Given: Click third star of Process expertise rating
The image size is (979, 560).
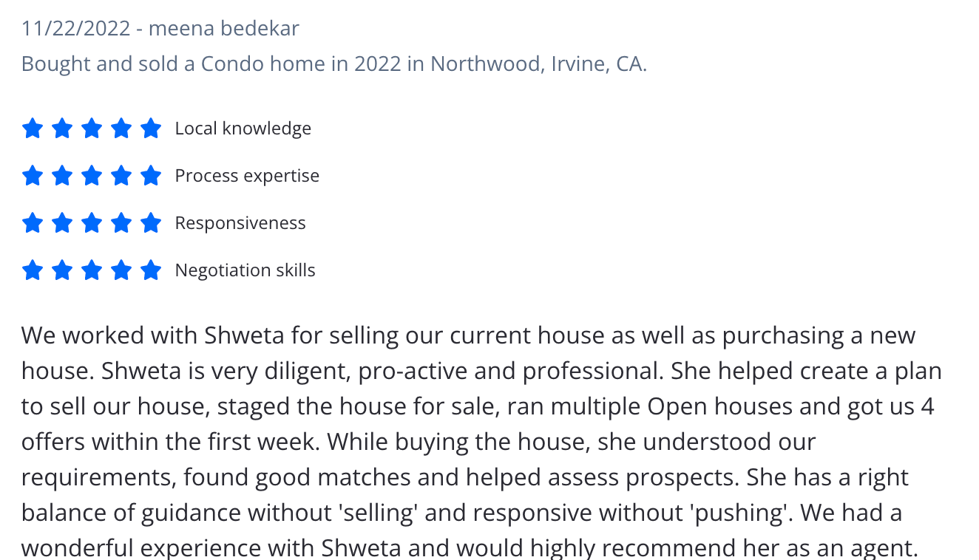Looking at the screenshot, I should click(92, 176).
